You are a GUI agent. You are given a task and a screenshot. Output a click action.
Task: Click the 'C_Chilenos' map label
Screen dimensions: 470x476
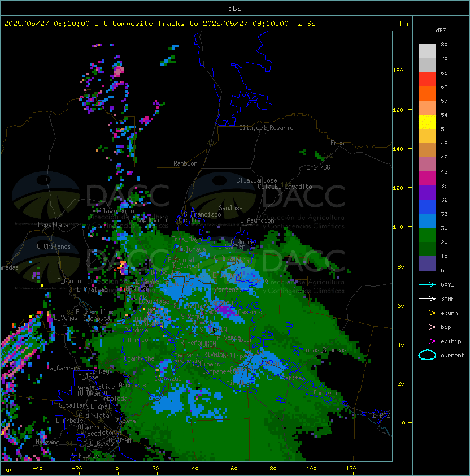(x=54, y=246)
